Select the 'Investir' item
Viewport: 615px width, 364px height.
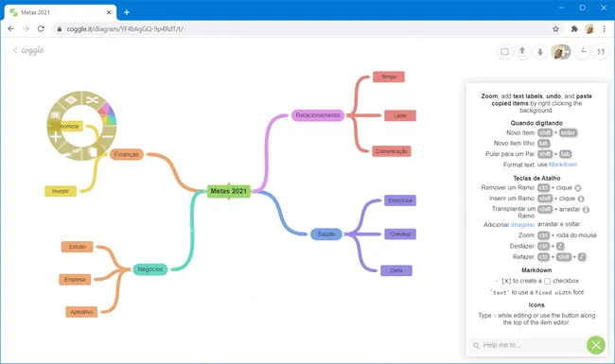[x=61, y=191]
